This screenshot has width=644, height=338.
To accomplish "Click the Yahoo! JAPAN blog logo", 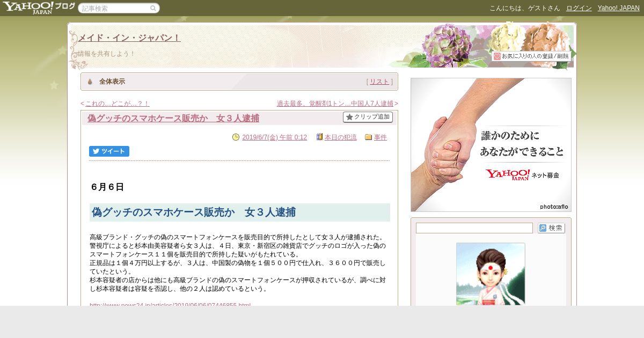I will coord(38,8).
